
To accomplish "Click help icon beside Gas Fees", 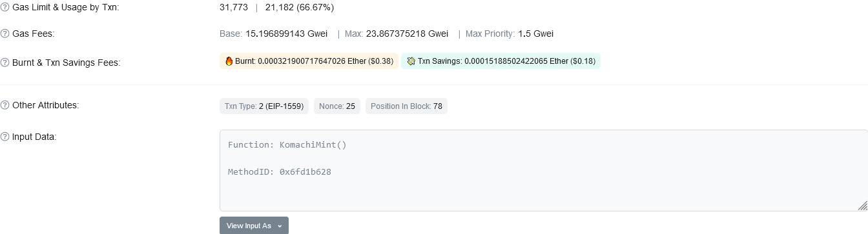I will (x=5, y=34).
